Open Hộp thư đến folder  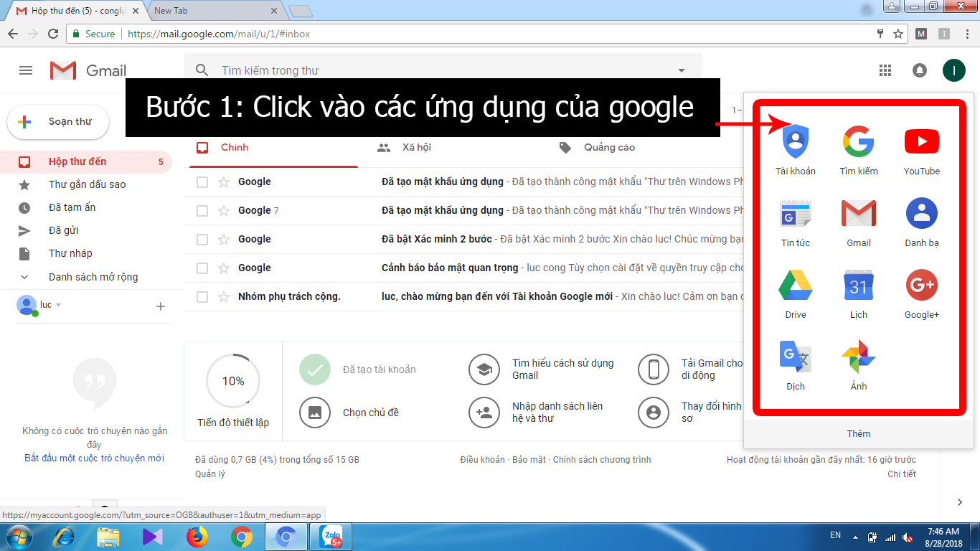coord(86,162)
